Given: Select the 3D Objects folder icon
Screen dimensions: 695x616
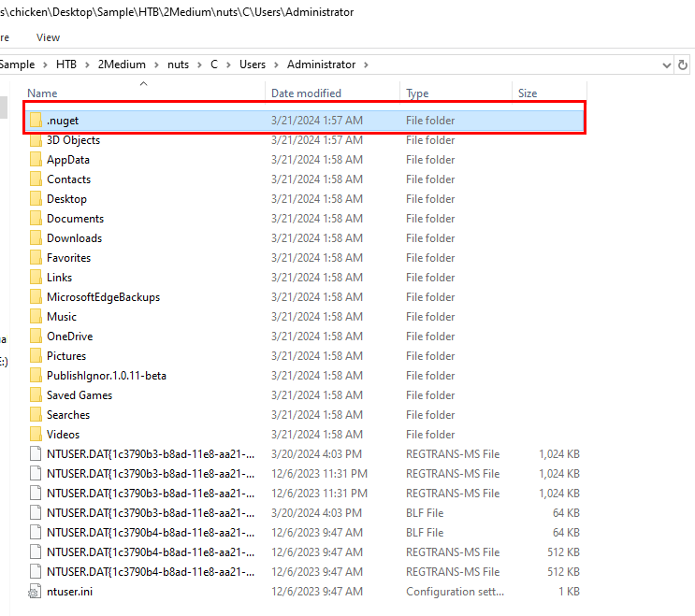Looking at the screenshot, I should 36,140.
